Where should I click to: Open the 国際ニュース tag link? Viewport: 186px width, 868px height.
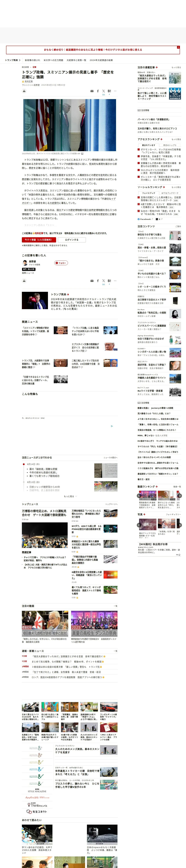(28, 273)
